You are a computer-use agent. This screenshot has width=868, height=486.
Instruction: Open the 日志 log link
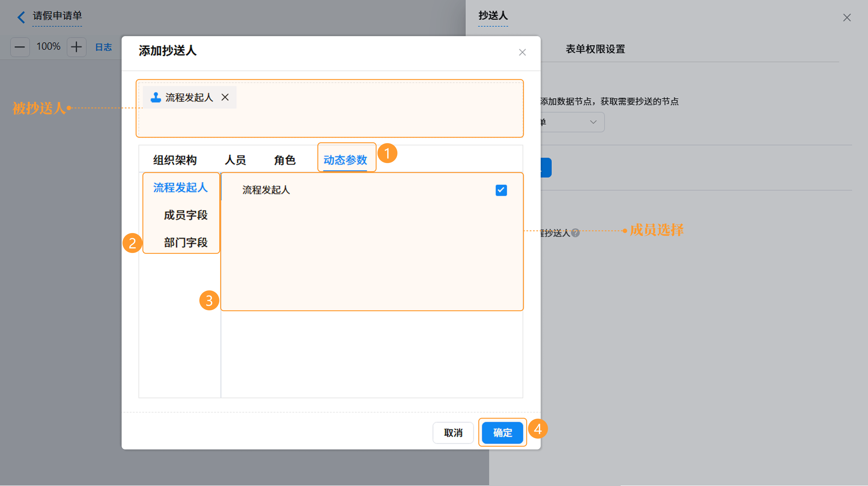[x=104, y=47]
